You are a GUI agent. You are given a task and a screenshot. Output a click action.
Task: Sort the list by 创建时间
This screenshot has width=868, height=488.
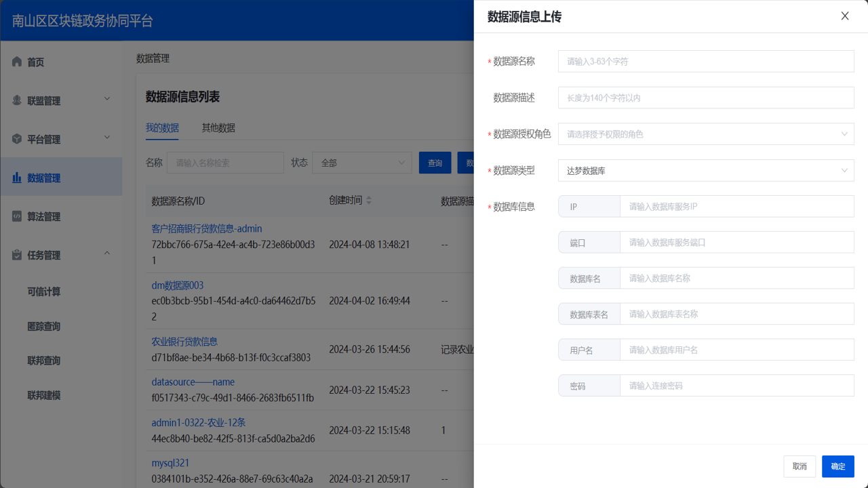369,201
